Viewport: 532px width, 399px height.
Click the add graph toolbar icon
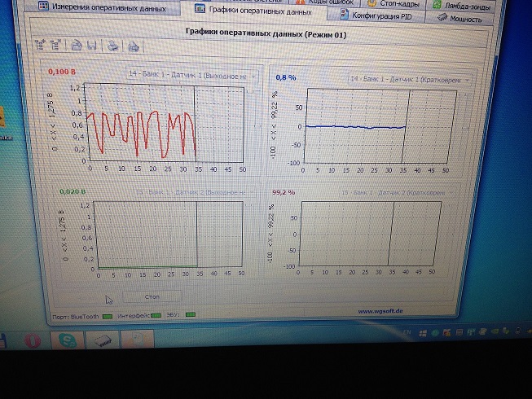(41, 46)
